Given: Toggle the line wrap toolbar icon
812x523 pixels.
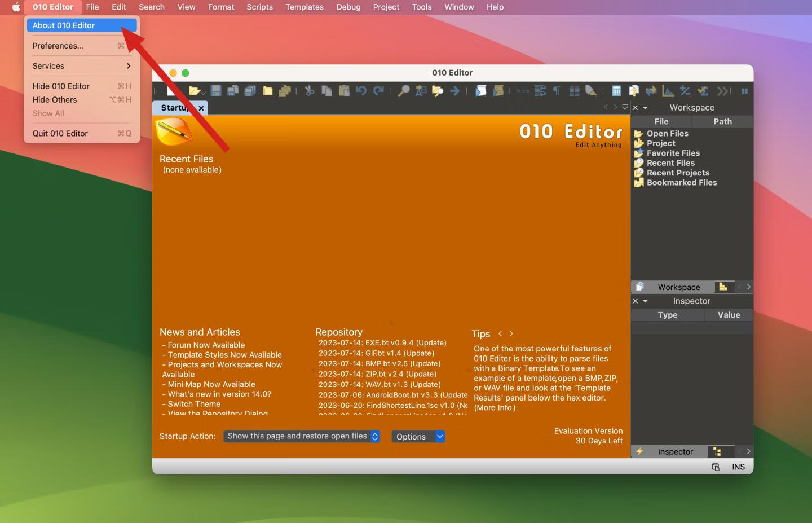Looking at the screenshot, I should (x=540, y=91).
